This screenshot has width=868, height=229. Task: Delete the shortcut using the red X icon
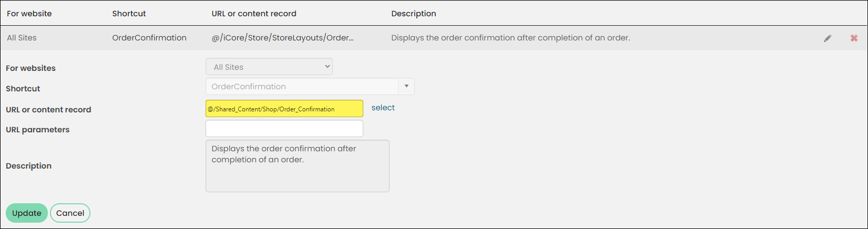854,38
